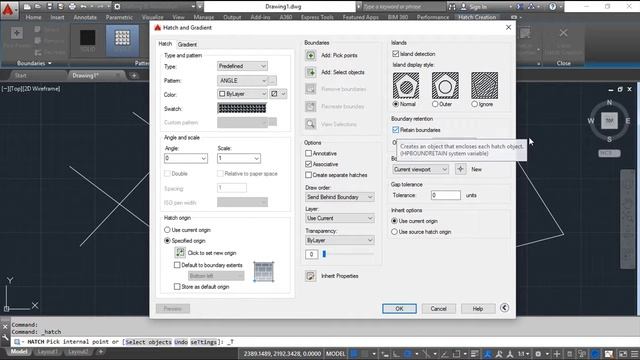Select Ignore island display style

[474, 104]
